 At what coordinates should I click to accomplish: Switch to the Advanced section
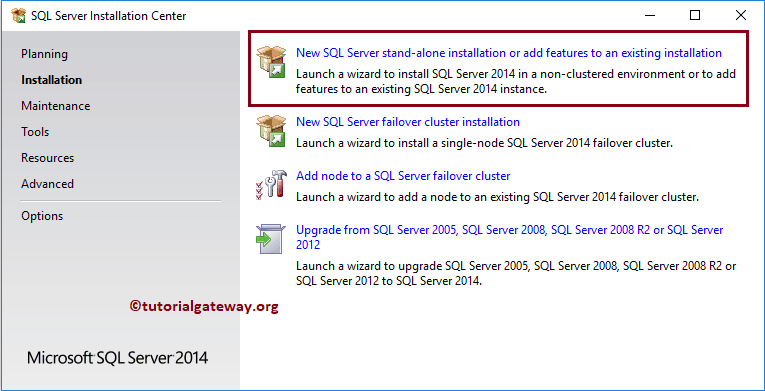[47, 184]
